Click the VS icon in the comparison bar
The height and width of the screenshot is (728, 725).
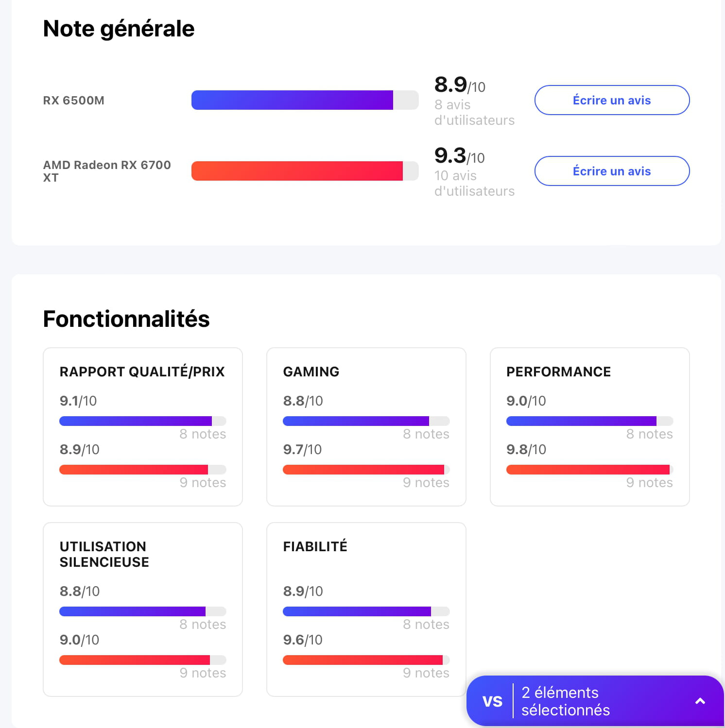point(492,701)
